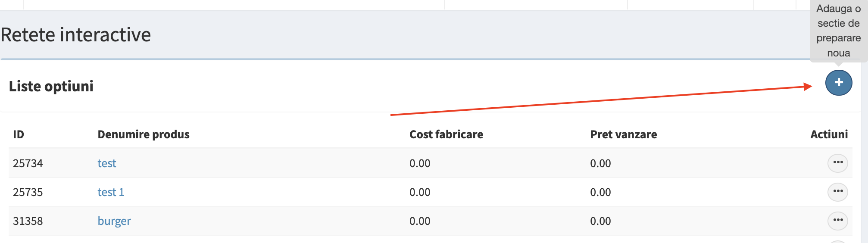Click the Denumire produs column header
The image size is (868, 243).
pos(143,134)
